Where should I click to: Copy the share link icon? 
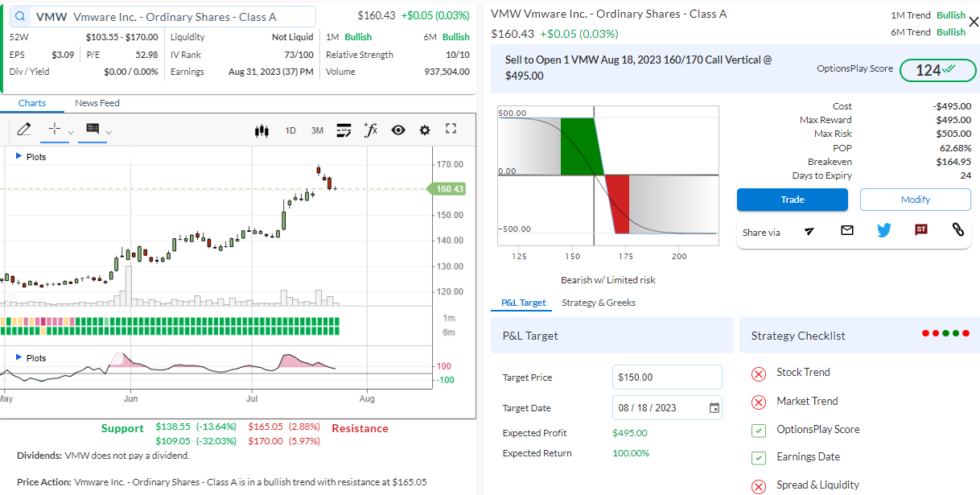click(x=957, y=230)
